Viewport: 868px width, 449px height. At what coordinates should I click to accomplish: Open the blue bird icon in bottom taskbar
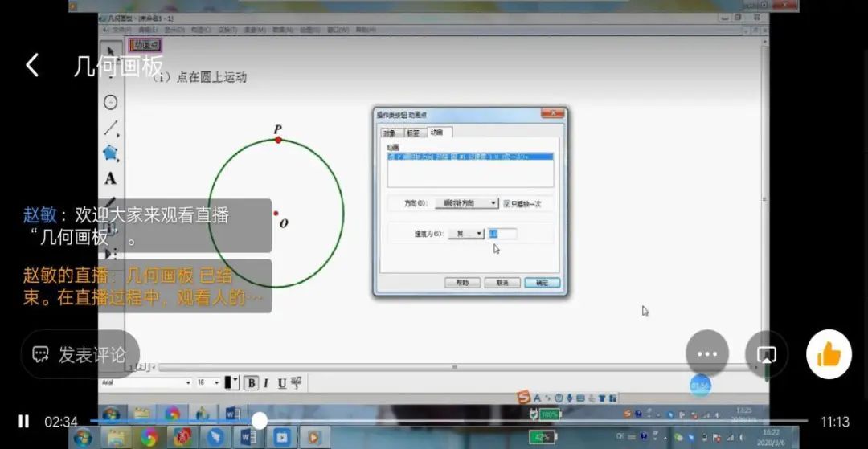(x=216, y=438)
